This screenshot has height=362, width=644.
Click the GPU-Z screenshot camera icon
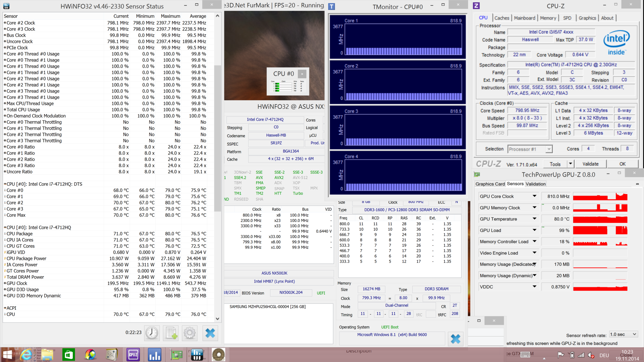click(637, 184)
